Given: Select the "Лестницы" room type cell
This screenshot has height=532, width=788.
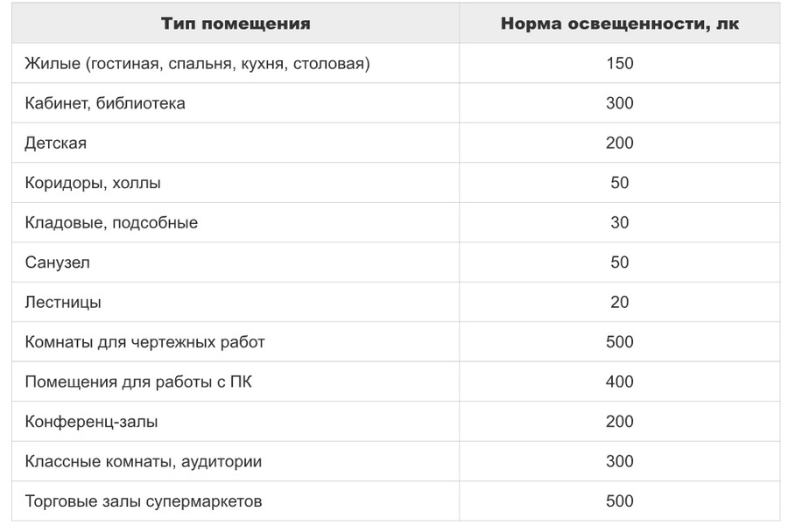Looking at the screenshot, I should point(63,303).
